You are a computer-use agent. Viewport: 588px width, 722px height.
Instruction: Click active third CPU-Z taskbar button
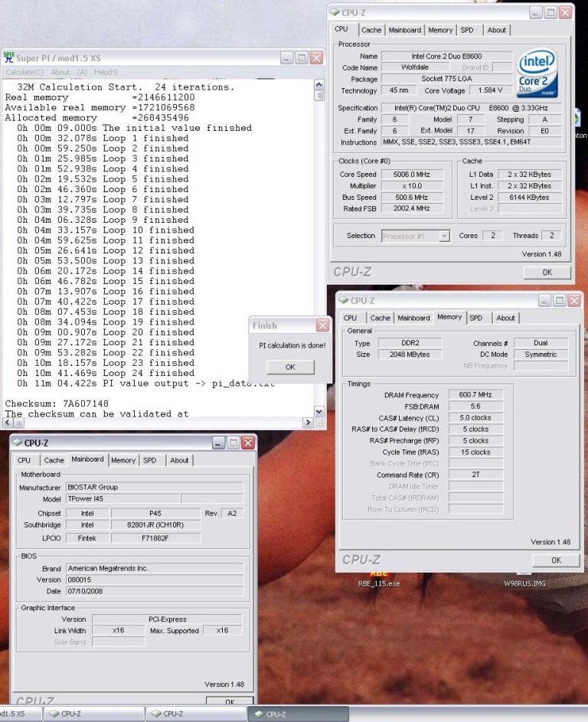click(x=299, y=714)
